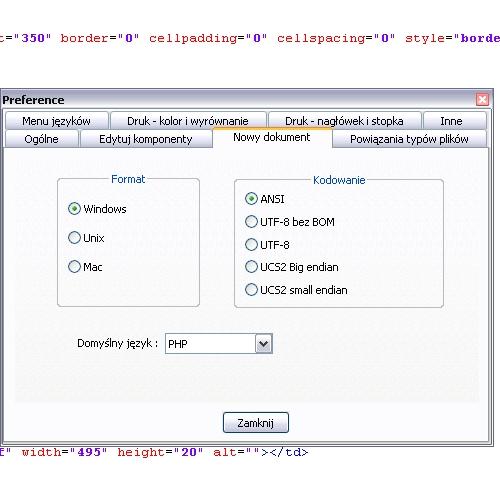Switch to the Ogólne tab
Image resolution: width=500 pixels, height=500 pixels.
point(41,139)
